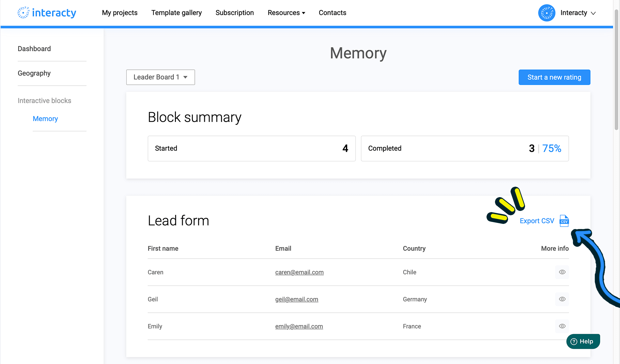Image resolution: width=620 pixels, height=364 pixels.
Task: Click the Country column header
Action: (414, 249)
